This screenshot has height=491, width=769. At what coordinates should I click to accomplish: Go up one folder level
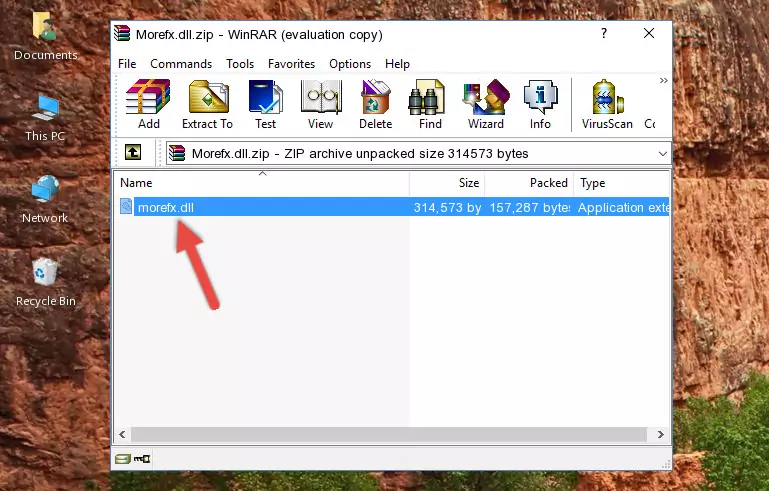coord(133,153)
